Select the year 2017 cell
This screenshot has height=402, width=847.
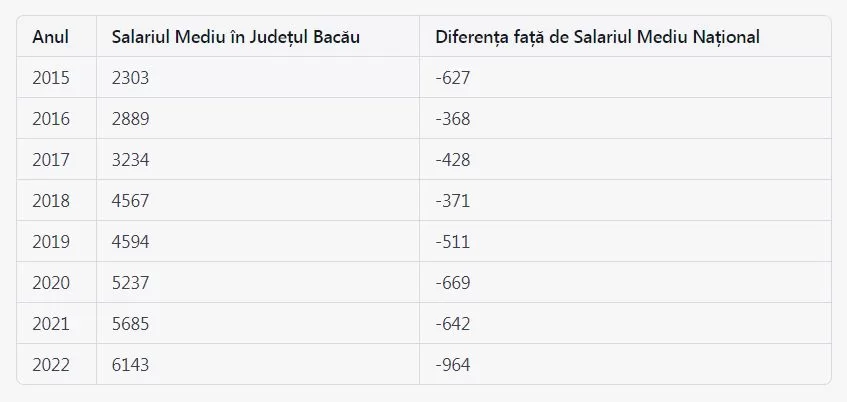click(51, 160)
